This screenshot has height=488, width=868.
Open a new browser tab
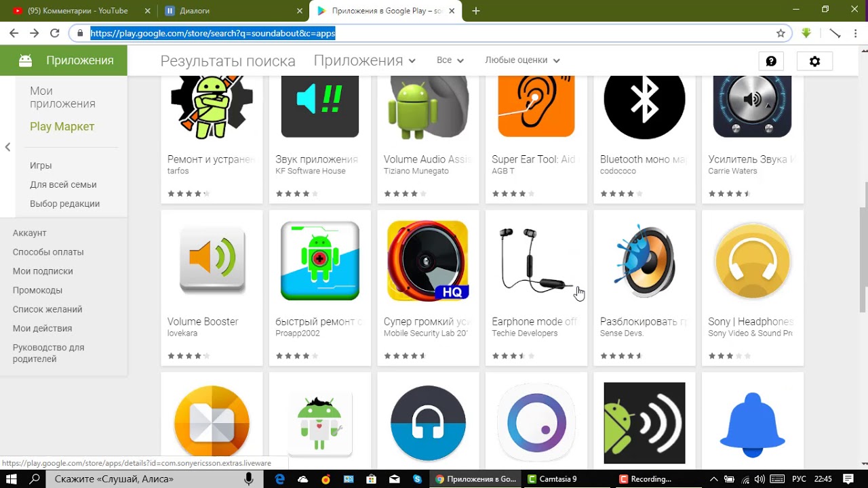click(476, 11)
